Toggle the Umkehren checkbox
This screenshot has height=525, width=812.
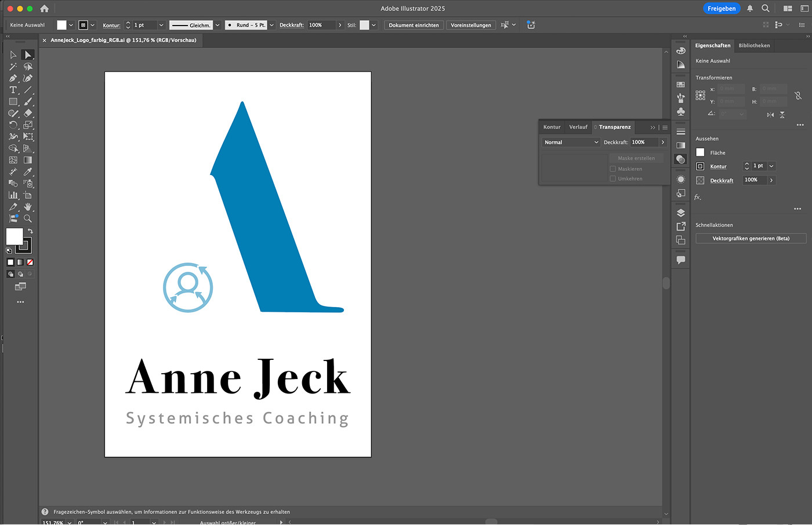tap(613, 178)
